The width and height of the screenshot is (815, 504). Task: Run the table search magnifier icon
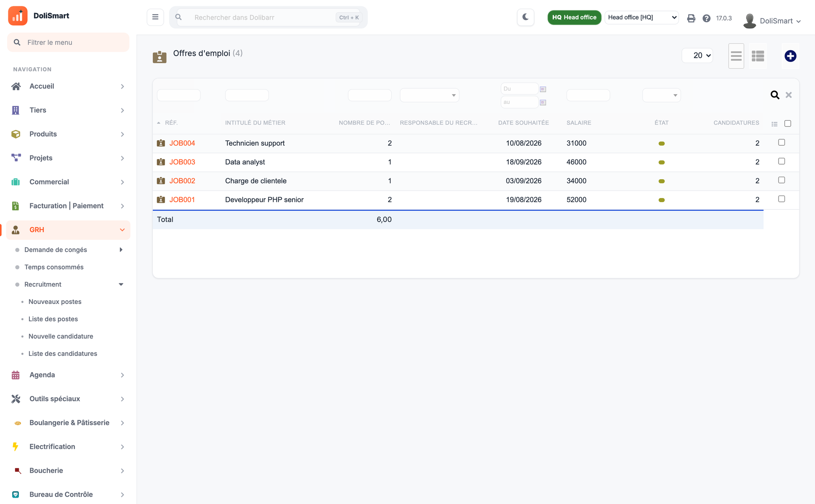pyautogui.click(x=775, y=95)
